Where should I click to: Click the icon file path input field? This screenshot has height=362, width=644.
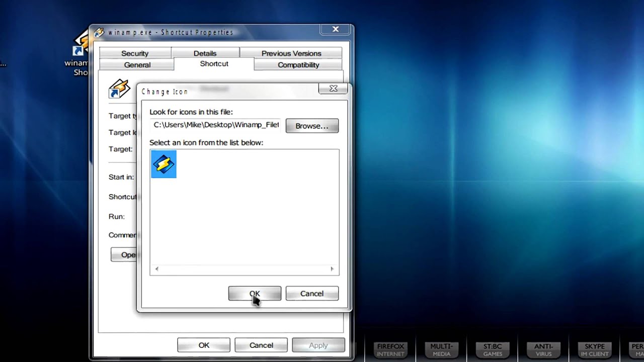[x=216, y=125]
